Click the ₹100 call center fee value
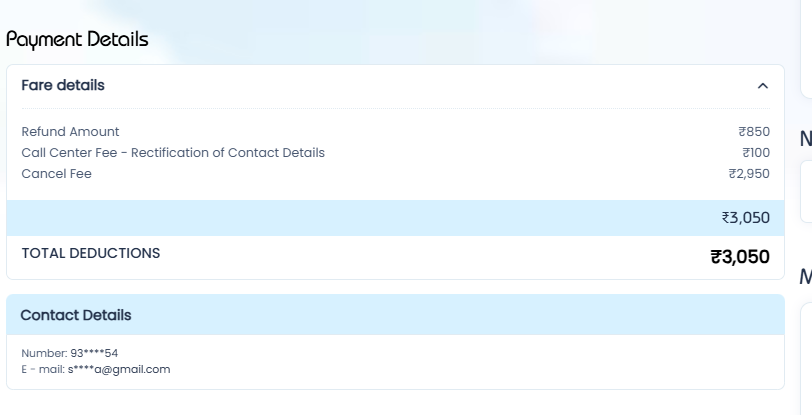 click(x=756, y=153)
